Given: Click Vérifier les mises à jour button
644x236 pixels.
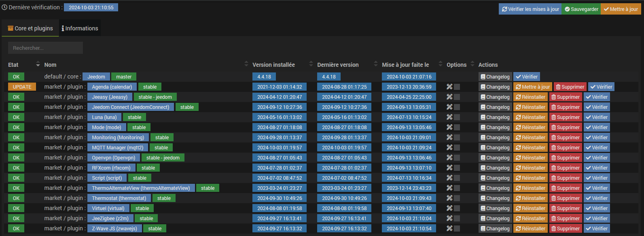Looking at the screenshot, I should [x=530, y=9].
